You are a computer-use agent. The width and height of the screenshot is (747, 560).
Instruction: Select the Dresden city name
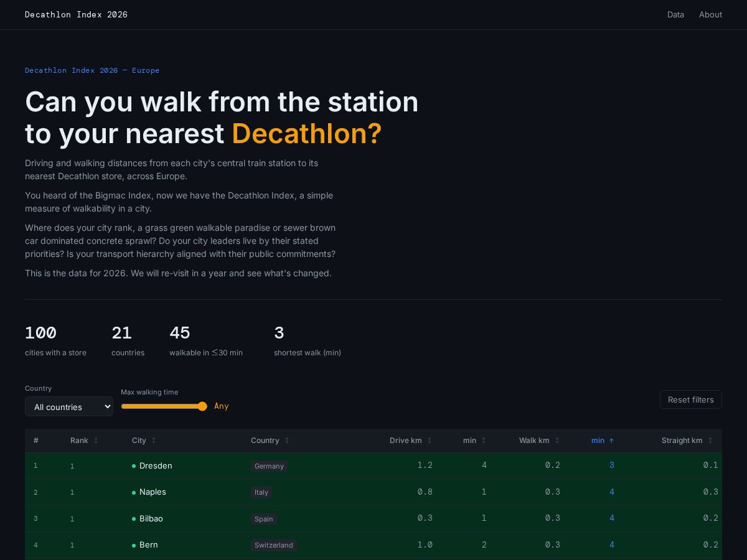click(x=156, y=465)
